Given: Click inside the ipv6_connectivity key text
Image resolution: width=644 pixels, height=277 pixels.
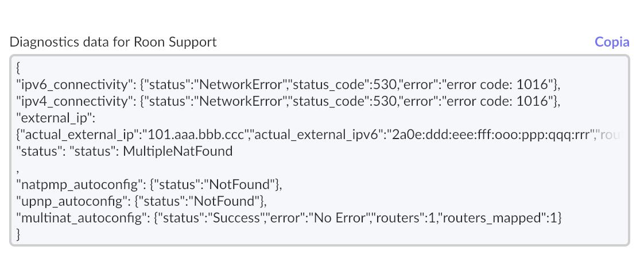Looking at the screenshot, I should [x=75, y=84].
